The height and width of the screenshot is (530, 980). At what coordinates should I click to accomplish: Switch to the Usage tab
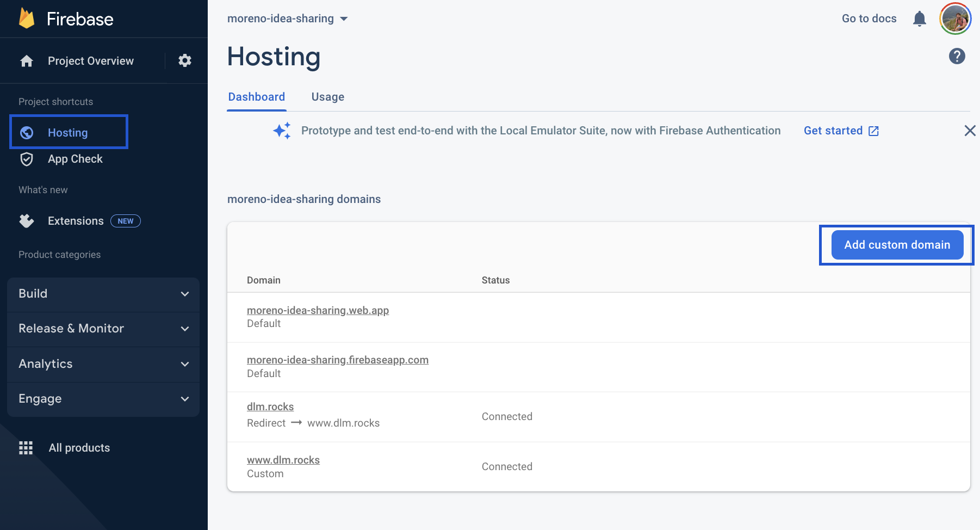pyautogui.click(x=328, y=97)
